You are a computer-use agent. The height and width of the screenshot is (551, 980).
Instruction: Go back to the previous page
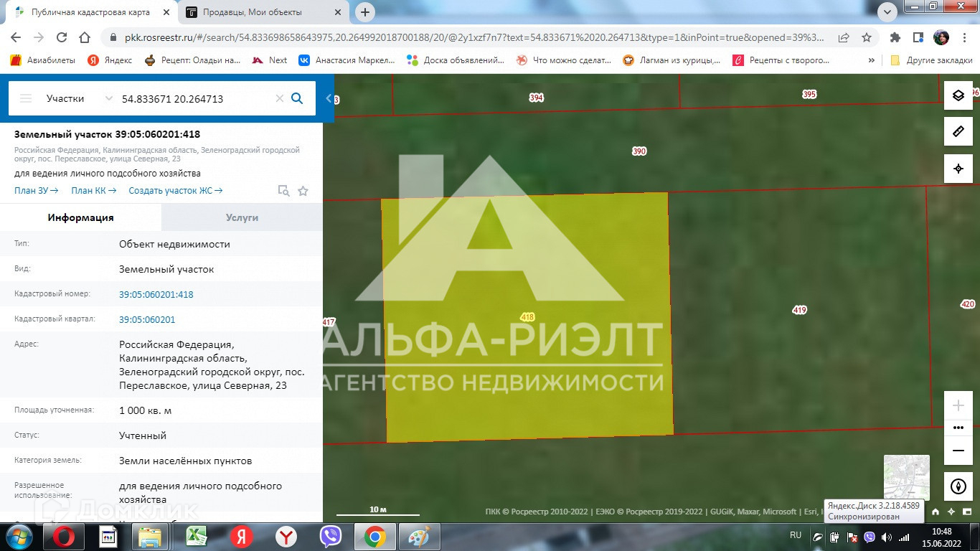(16, 37)
